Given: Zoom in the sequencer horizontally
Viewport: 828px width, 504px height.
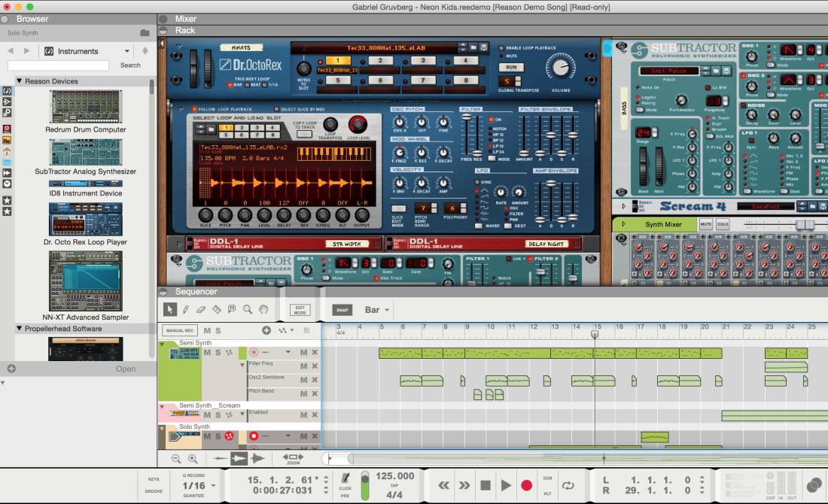Looking at the screenshot, I should click(x=193, y=459).
